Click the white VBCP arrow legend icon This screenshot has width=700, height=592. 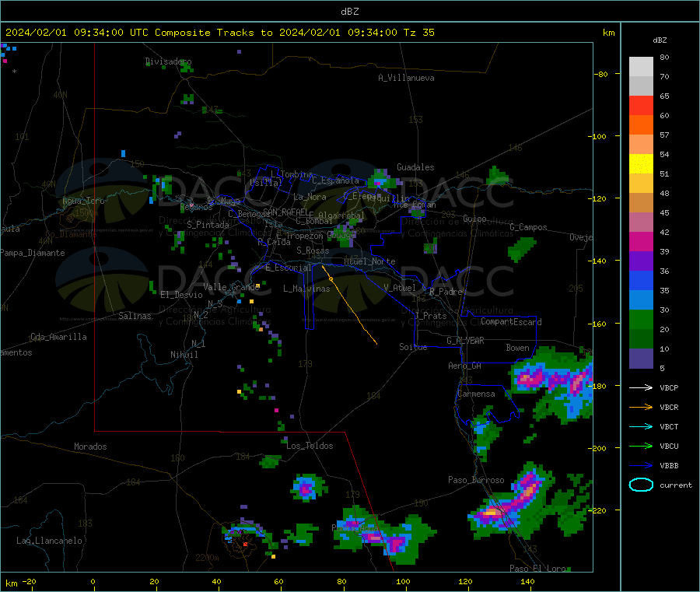641,387
